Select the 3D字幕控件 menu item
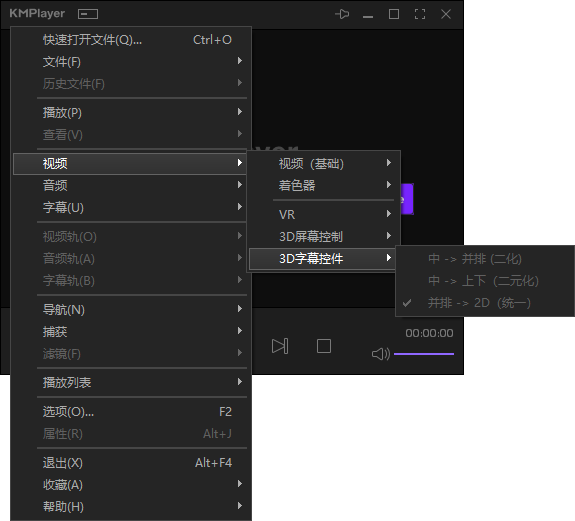Image resolution: width=575 pixels, height=521 pixels. click(323, 258)
